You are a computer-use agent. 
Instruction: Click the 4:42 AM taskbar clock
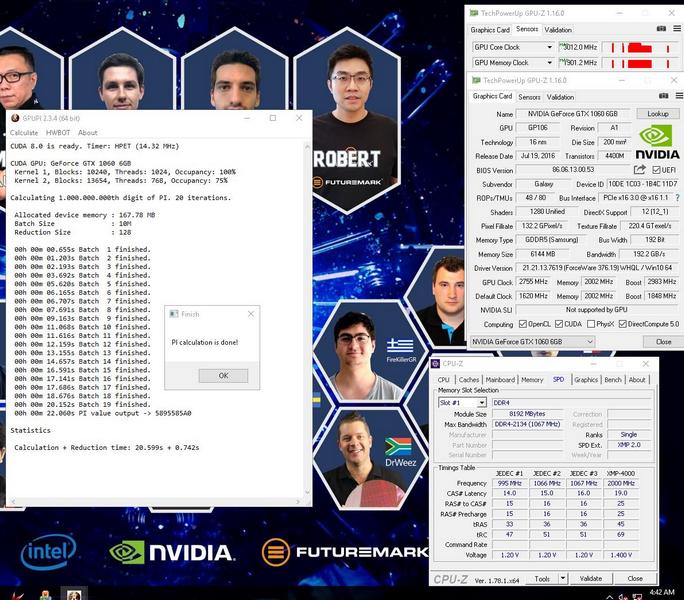tap(662, 592)
